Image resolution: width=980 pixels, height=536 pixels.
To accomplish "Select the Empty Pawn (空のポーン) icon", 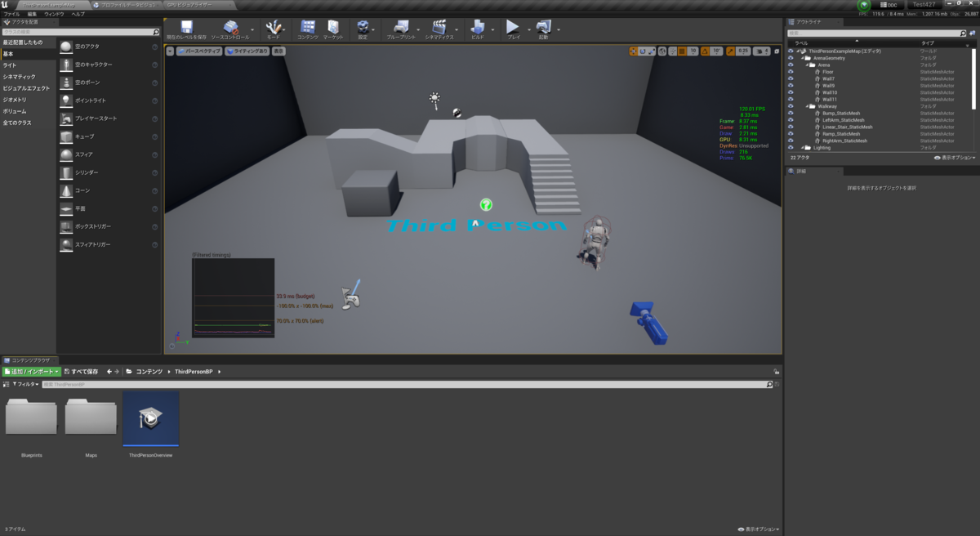I will pos(66,83).
